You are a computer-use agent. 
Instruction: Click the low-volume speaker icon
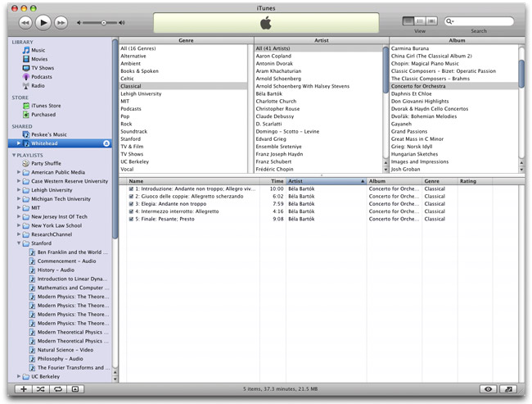pyautogui.click(x=79, y=23)
